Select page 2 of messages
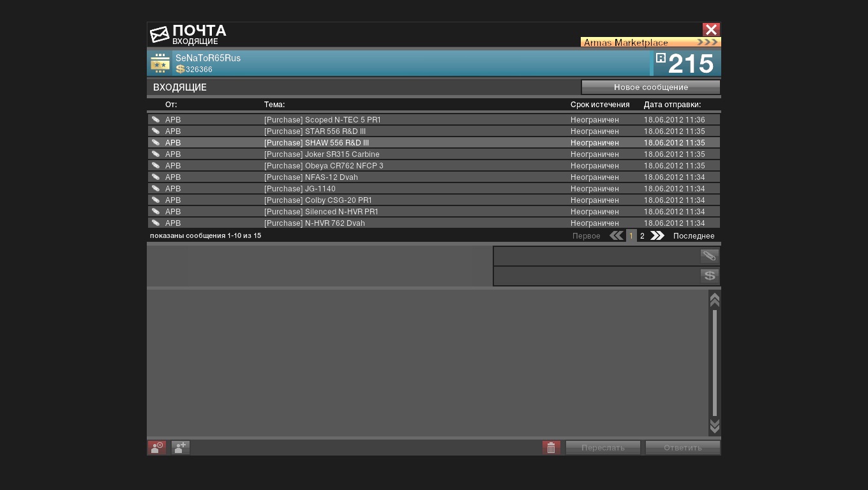Viewport: 868px width, 490px height. tap(642, 236)
